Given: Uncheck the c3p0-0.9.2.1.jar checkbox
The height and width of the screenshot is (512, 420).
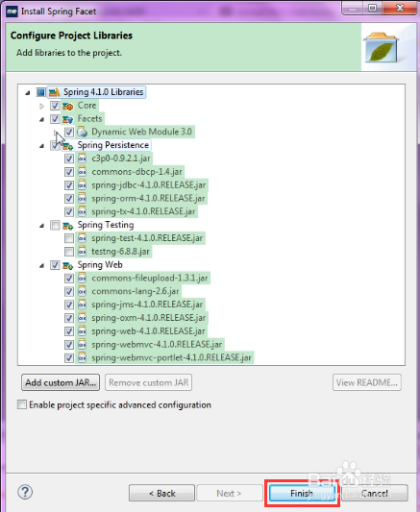Looking at the screenshot, I should point(69,159).
